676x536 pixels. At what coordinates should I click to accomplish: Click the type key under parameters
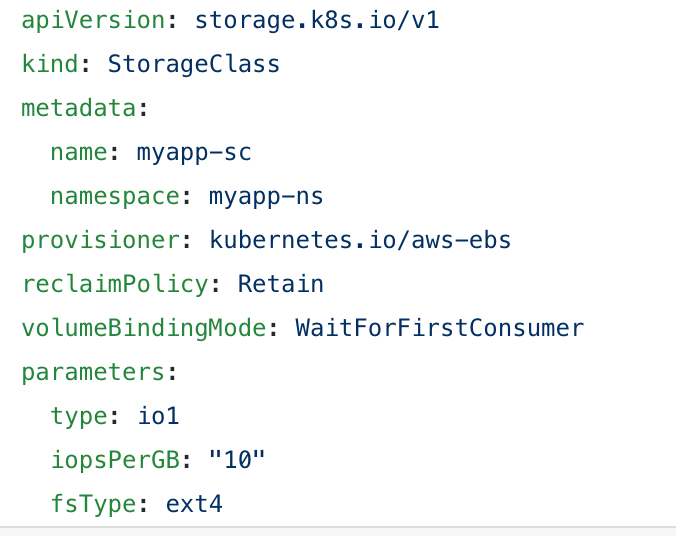click(79, 416)
